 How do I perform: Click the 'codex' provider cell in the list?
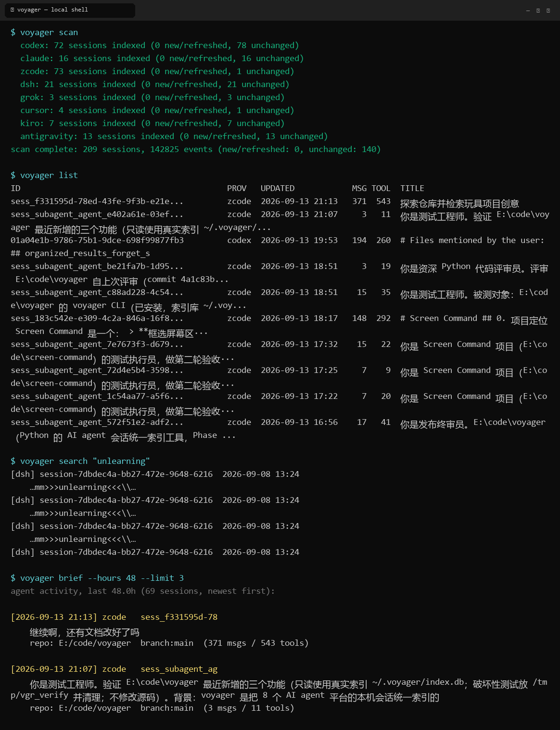[x=239, y=240]
